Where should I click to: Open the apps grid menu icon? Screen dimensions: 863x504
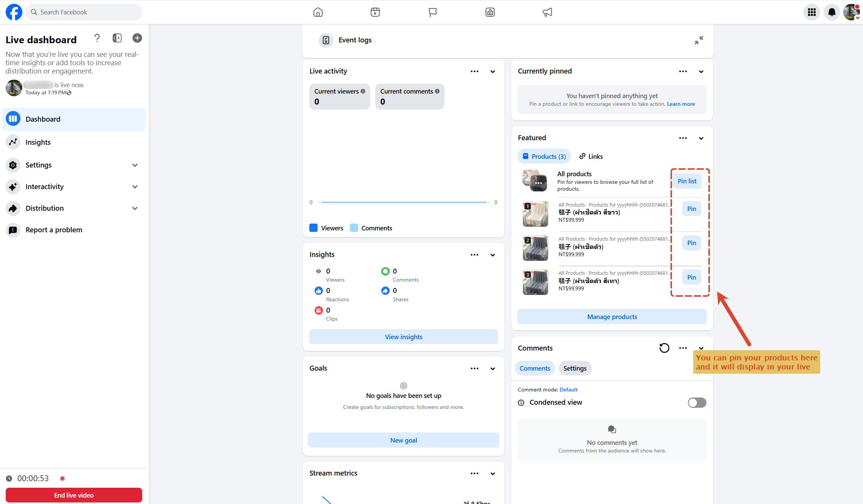point(811,12)
